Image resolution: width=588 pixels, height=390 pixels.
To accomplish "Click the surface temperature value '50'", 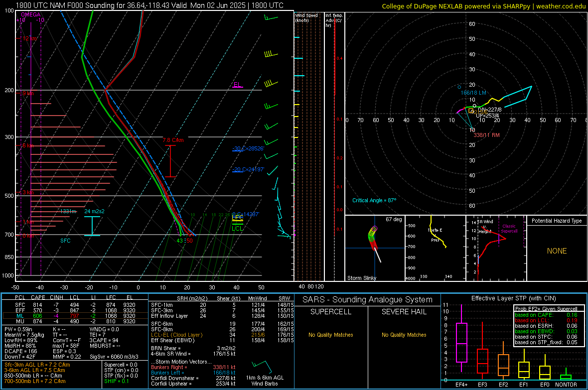I will (189, 241).
